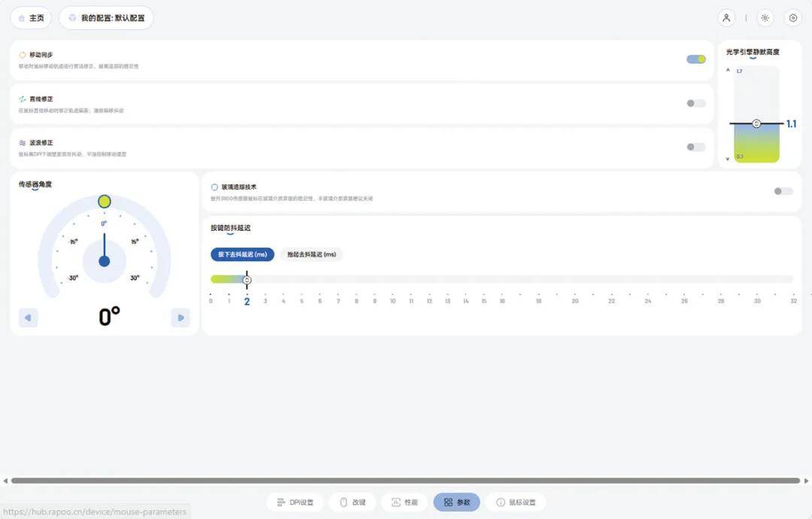Screen dimensions: 812x519
Task: Click the green sensor angle dial knob
Action: click(105, 202)
